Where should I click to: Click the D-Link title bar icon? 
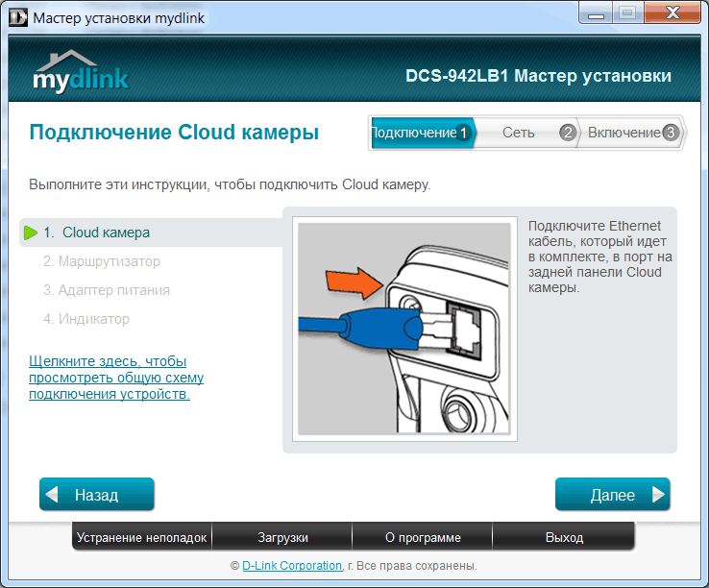[x=18, y=18]
